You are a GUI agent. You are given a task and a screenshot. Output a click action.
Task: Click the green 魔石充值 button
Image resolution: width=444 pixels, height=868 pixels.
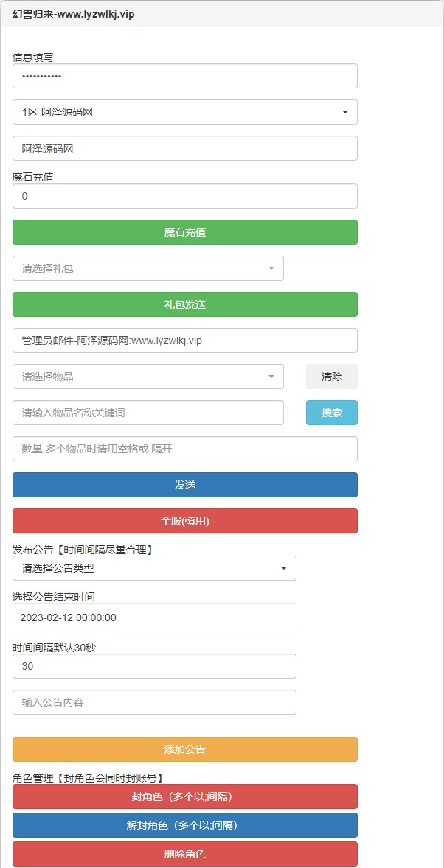pyautogui.click(x=184, y=232)
